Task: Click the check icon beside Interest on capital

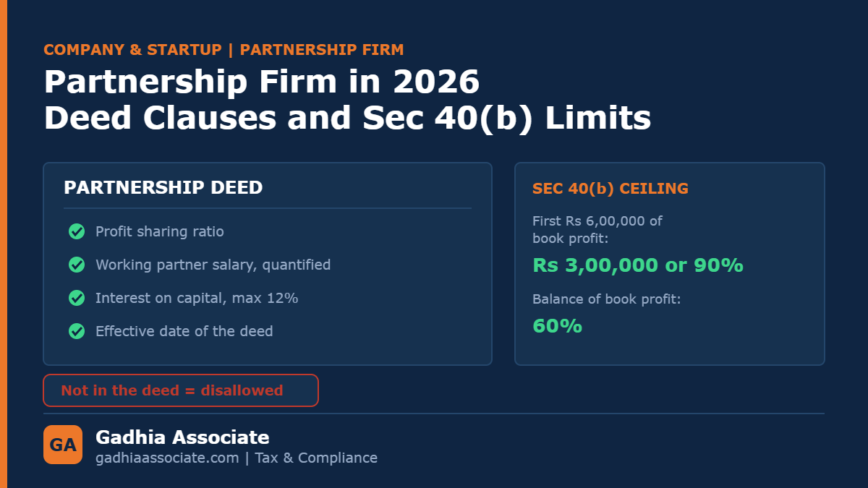Action: click(77, 298)
